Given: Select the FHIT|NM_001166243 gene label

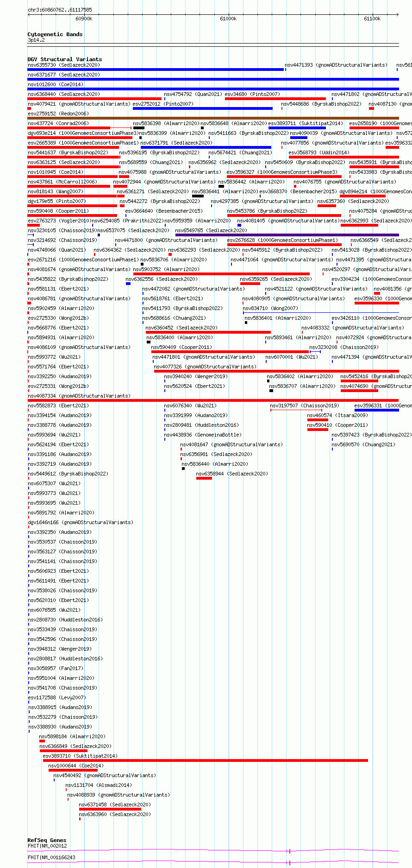Looking at the screenshot, I should [51, 857].
